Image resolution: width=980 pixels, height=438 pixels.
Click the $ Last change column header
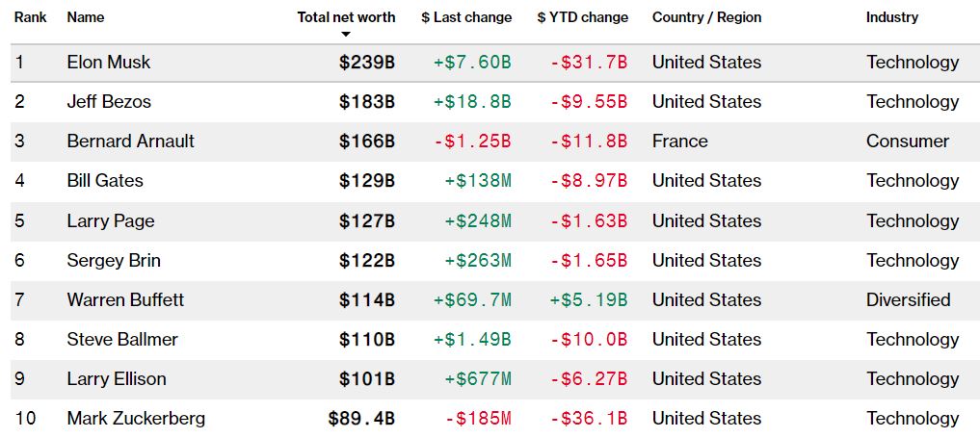[466, 17]
